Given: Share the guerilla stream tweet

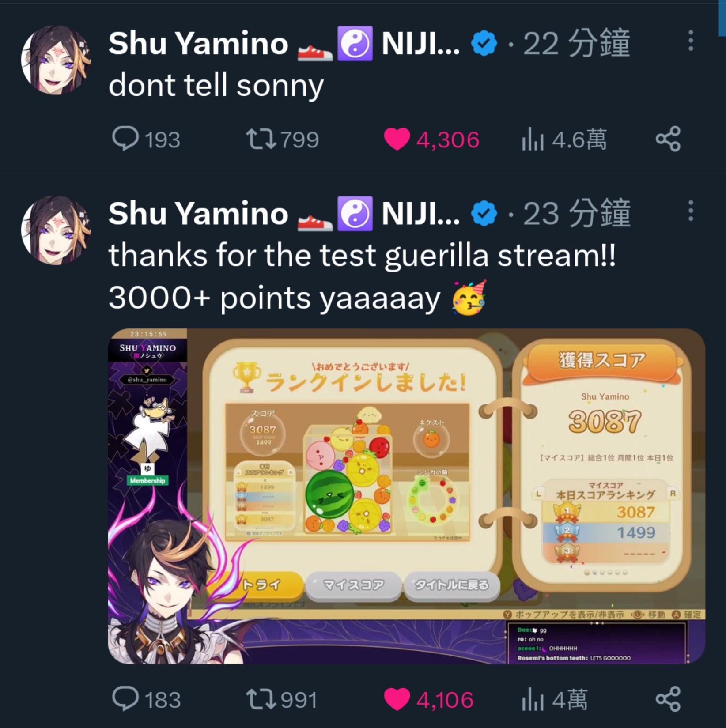Looking at the screenshot, I should [x=668, y=699].
